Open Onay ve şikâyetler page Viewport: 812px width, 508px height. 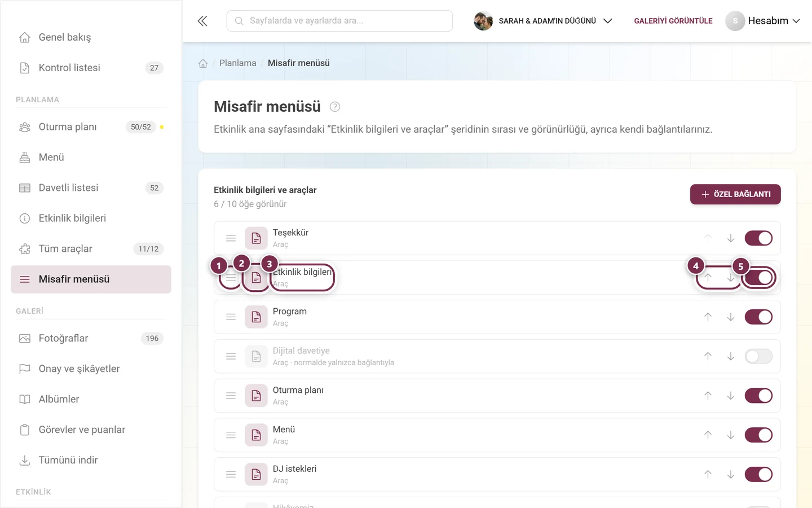[91, 369]
